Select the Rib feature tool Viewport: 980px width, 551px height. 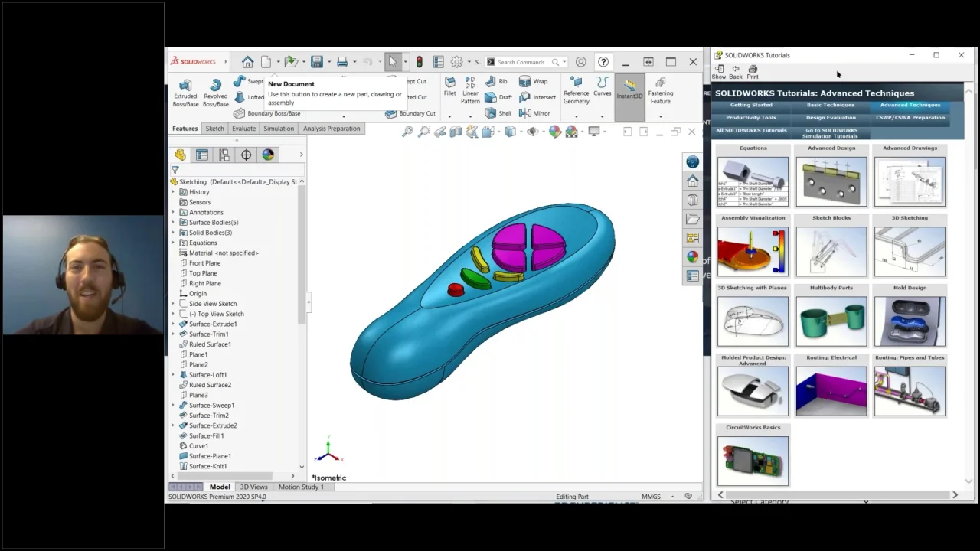[x=496, y=81]
